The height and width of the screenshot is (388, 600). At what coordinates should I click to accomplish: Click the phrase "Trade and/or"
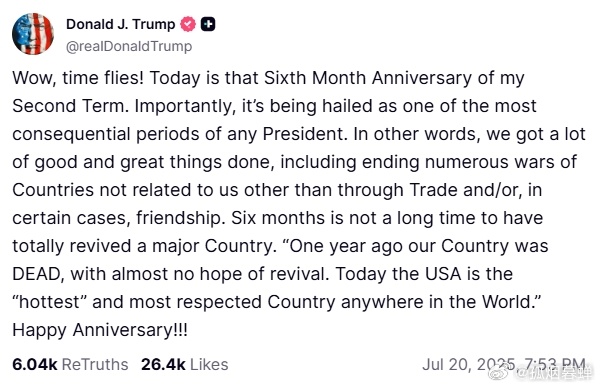[x=463, y=190]
